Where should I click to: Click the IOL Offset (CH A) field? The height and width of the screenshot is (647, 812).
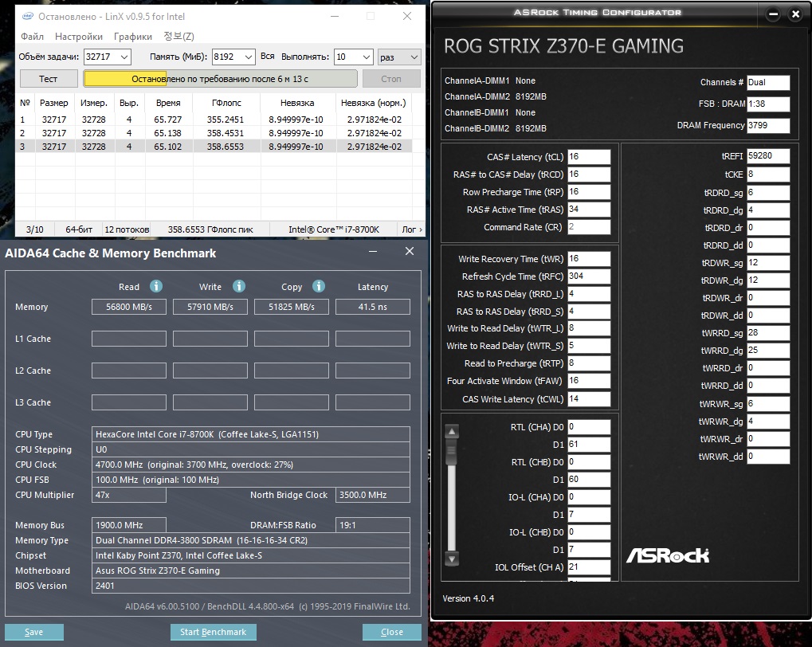coord(589,567)
